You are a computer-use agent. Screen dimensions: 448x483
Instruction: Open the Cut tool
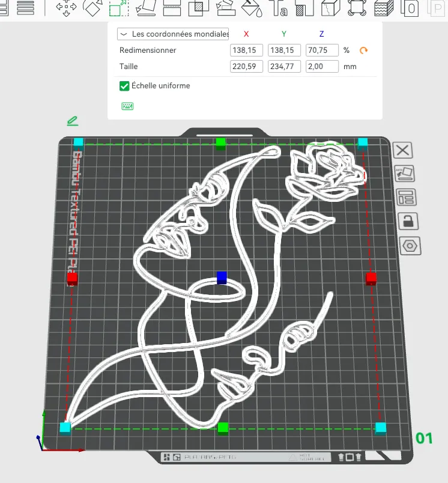(x=172, y=7)
